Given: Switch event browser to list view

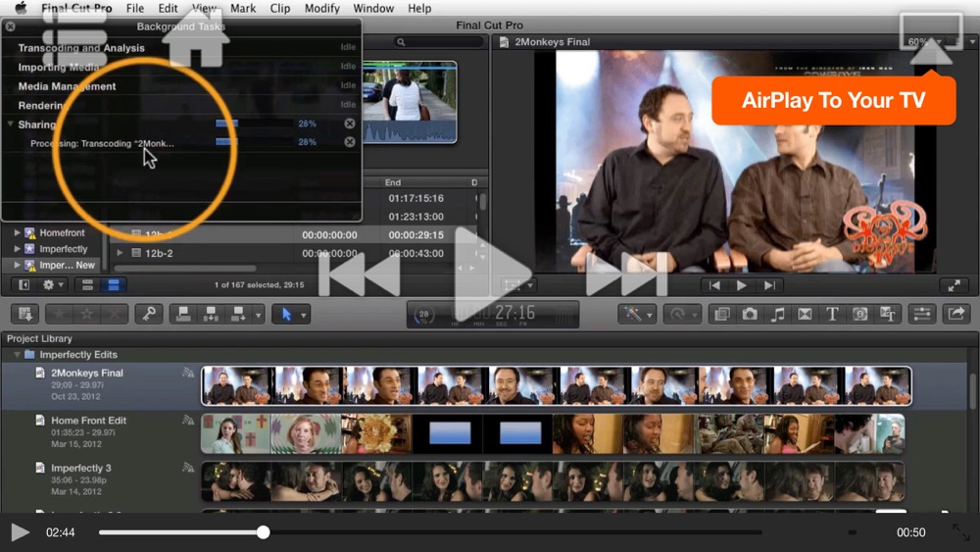Looking at the screenshot, I should [113, 285].
